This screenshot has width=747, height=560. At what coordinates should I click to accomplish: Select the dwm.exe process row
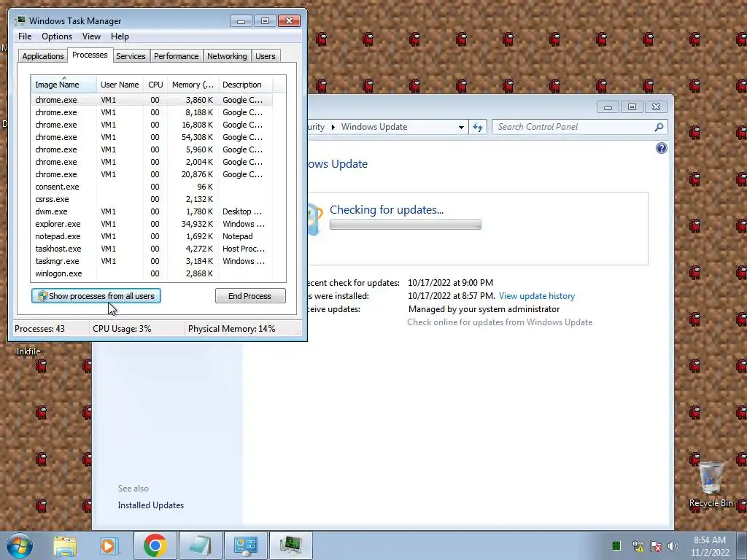pos(152,211)
